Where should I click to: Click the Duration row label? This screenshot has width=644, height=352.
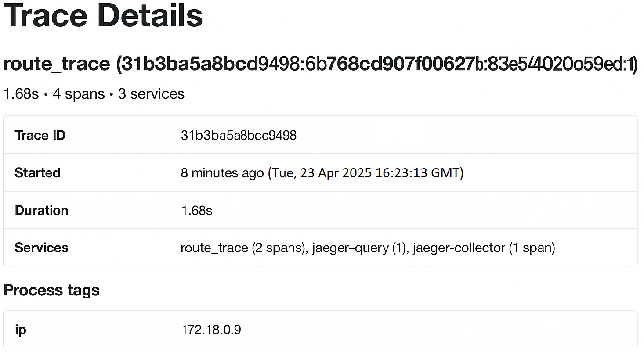click(x=41, y=210)
